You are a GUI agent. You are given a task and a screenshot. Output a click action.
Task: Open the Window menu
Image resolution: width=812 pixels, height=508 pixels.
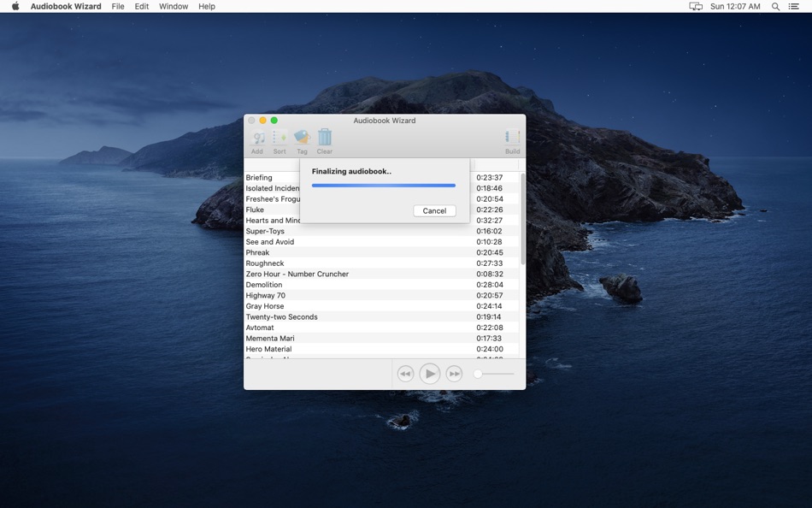click(174, 6)
